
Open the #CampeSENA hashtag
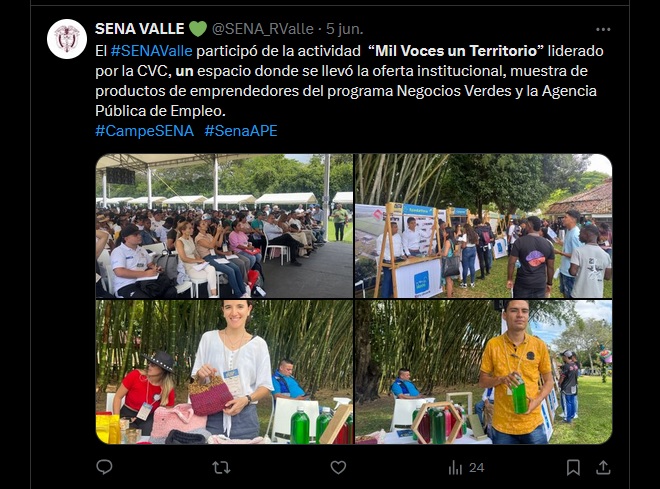point(144,131)
